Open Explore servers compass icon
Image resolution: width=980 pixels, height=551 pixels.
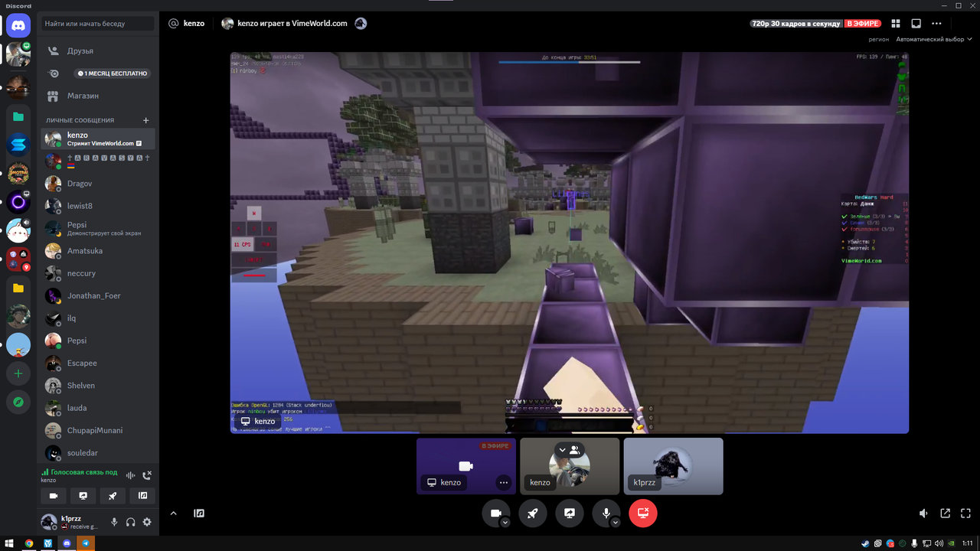[18, 402]
